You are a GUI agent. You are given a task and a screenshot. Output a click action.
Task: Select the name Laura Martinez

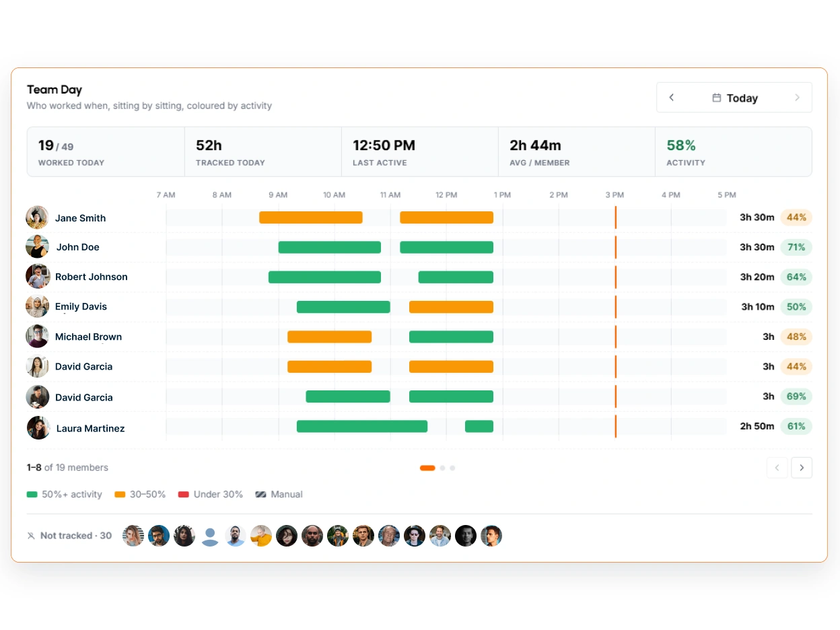coord(90,428)
